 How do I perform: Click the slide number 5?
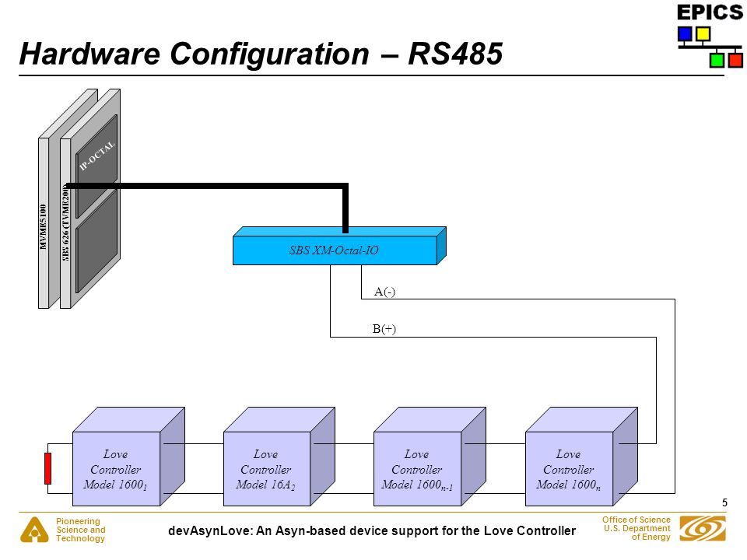click(724, 502)
